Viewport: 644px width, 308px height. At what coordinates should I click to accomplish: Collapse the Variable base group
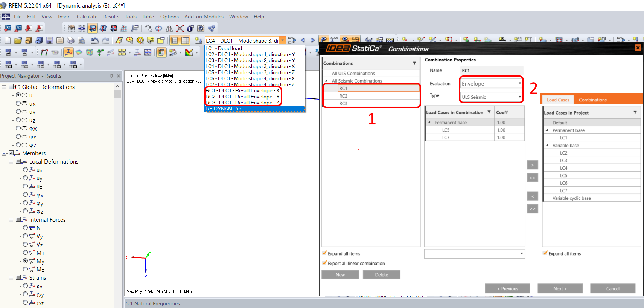click(547, 145)
